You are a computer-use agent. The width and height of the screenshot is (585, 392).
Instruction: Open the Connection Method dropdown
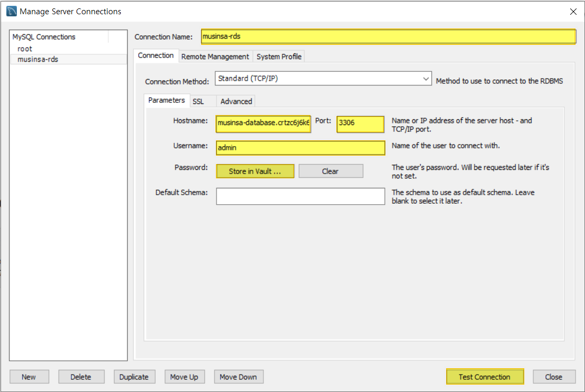coord(323,79)
